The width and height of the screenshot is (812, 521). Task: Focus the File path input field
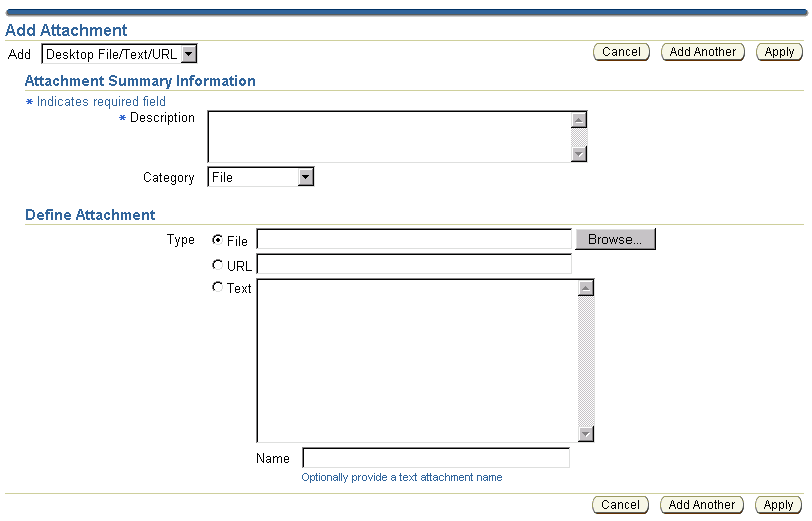tap(414, 239)
